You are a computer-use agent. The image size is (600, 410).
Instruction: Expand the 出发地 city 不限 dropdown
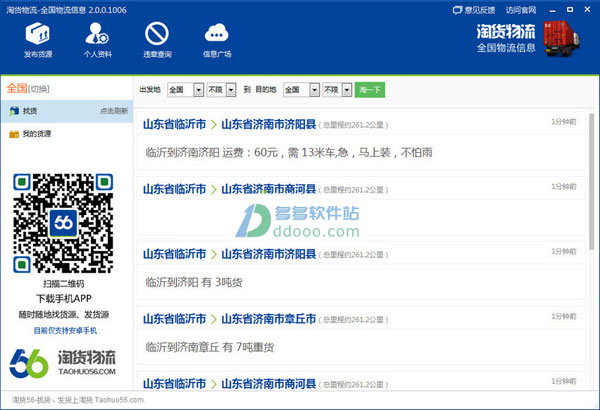coord(231,90)
